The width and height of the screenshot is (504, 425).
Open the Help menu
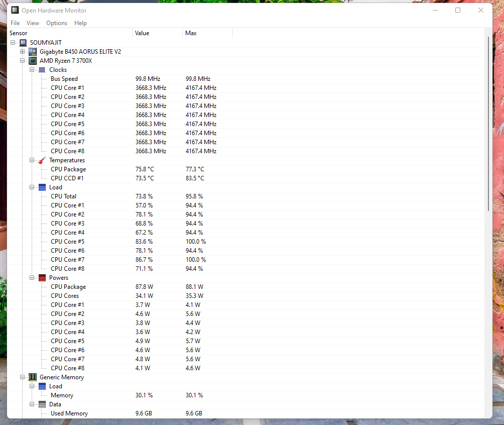[80, 23]
